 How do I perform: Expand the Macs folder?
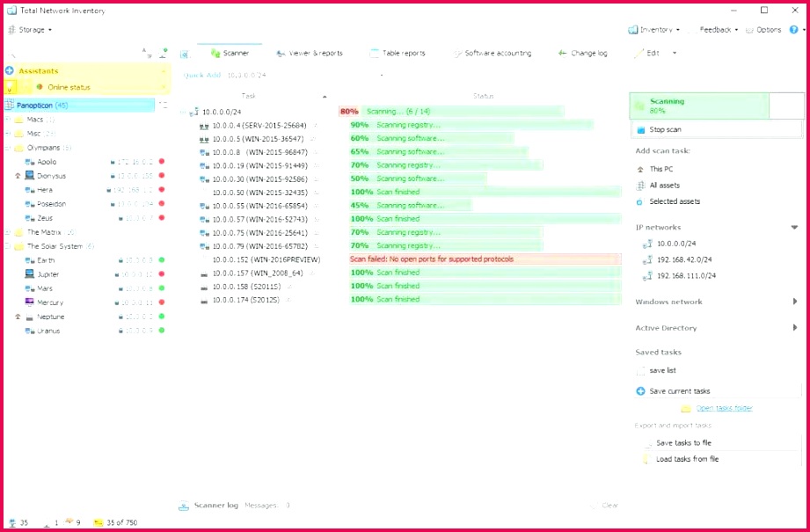point(8,120)
